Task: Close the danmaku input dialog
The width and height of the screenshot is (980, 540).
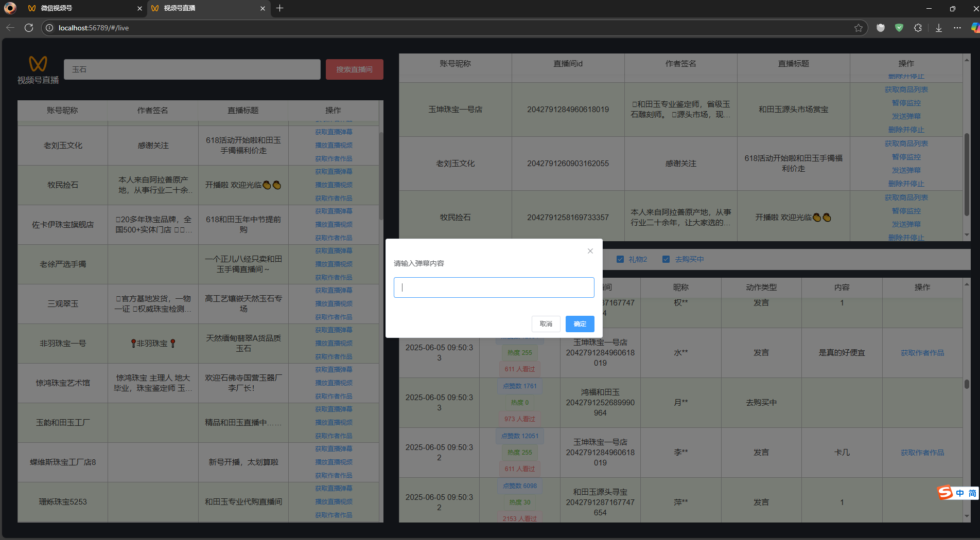Action: (x=590, y=251)
